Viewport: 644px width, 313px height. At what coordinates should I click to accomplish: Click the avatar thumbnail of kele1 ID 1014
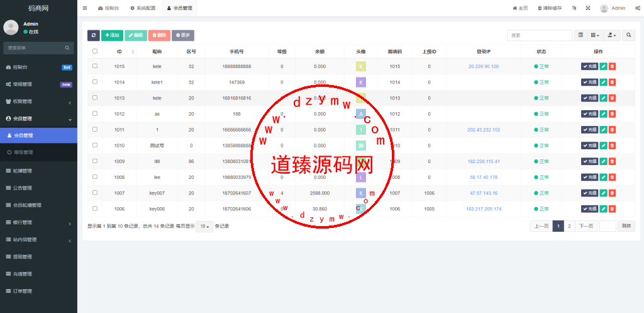[x=360, y=83]
